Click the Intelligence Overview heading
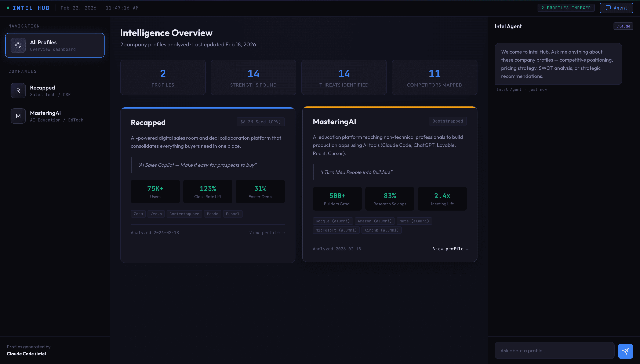The image size is (640, 364). tap(166, 33)
